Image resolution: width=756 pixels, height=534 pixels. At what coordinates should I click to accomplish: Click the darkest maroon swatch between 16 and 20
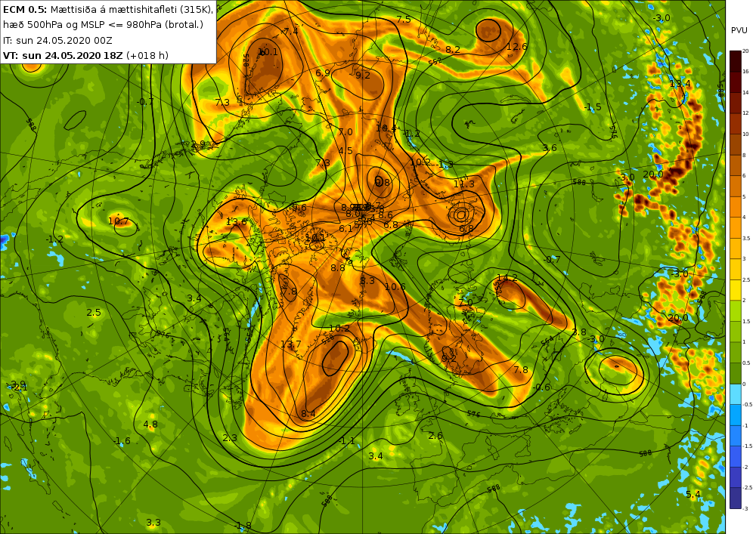pyautogui.click(x=736, y=61)
